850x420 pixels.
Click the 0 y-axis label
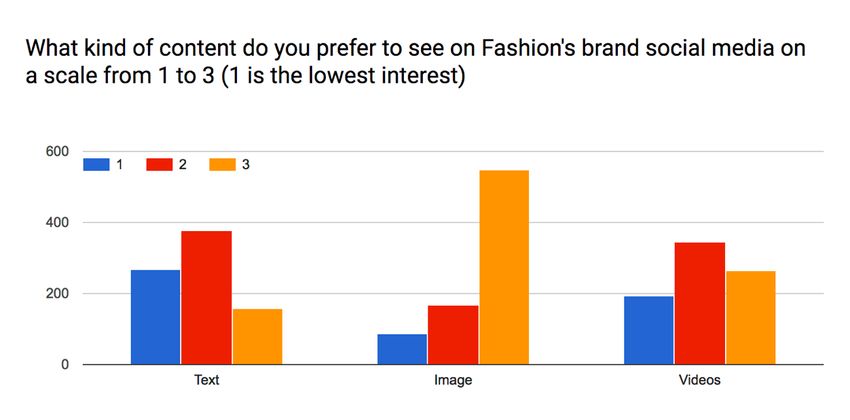click(65, 365)
